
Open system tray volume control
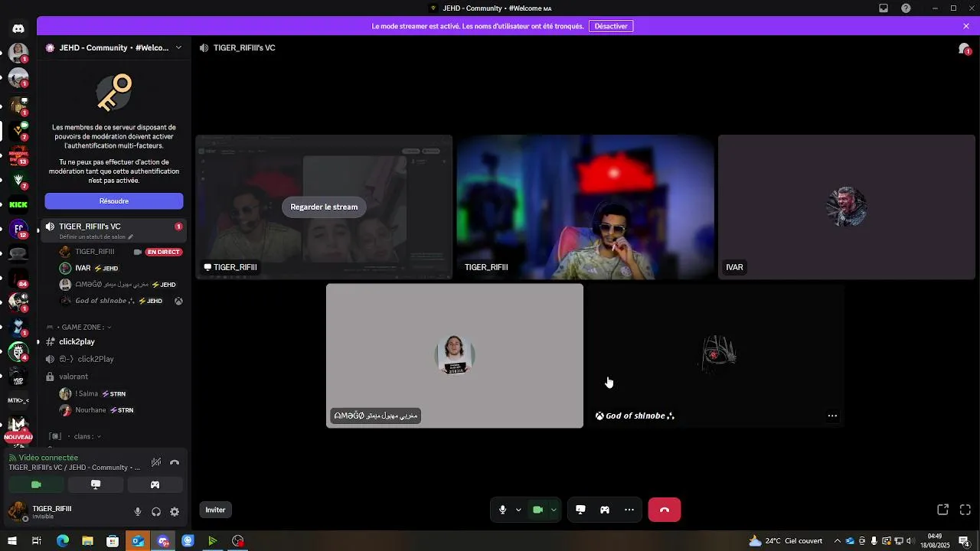(x=911, y=541)
